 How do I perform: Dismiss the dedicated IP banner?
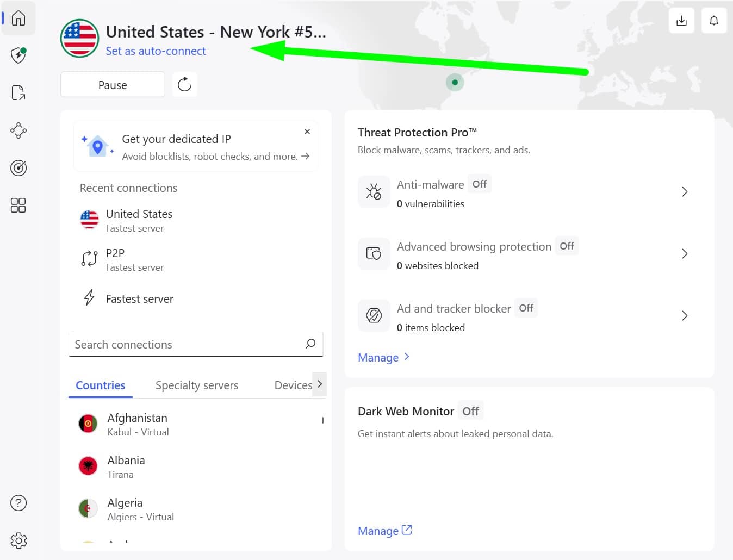tap(307, 132)
